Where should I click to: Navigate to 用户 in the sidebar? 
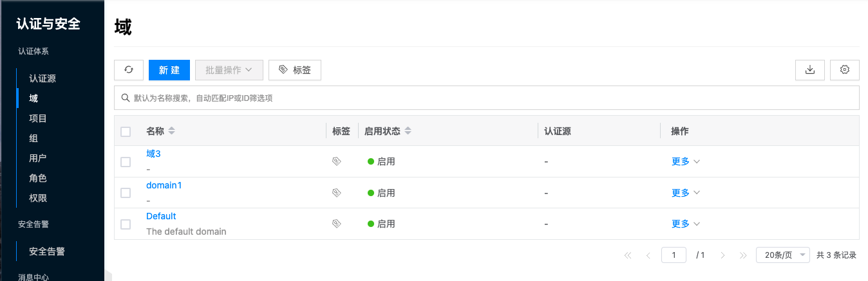[x=38, y=158]
